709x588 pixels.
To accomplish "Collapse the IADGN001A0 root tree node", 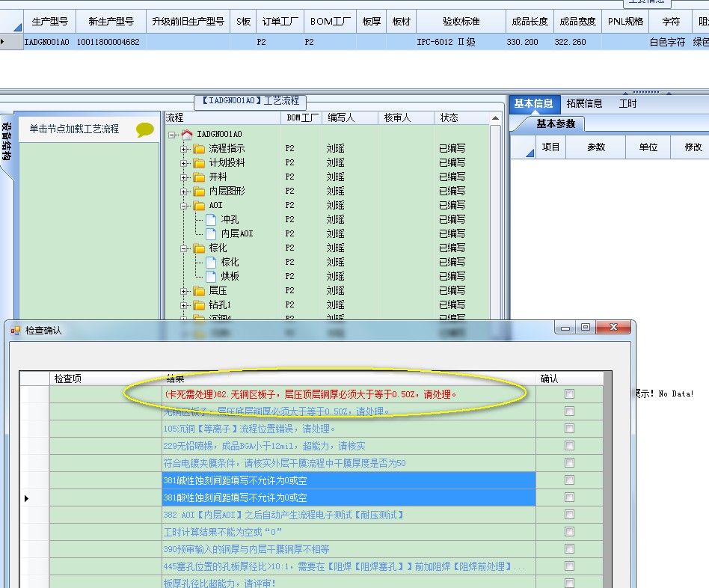I will [172, 135].
